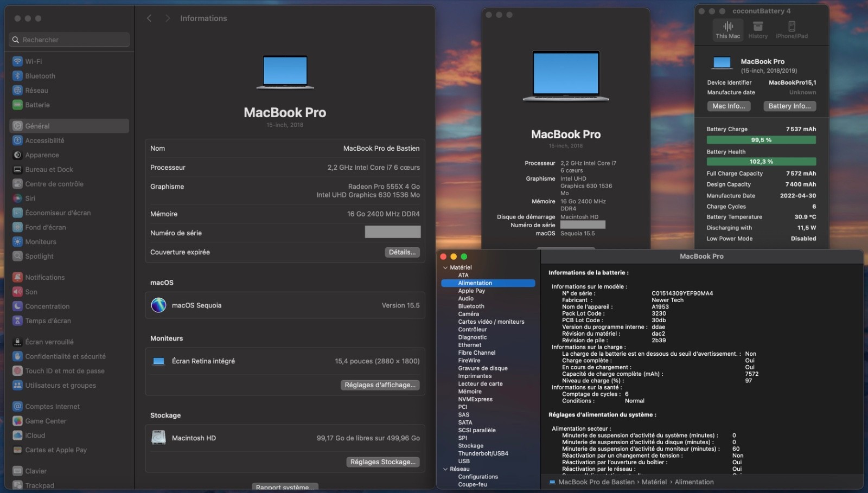
Task: Select Stockage in System Information tree
Action: click(x=470, y=446)
